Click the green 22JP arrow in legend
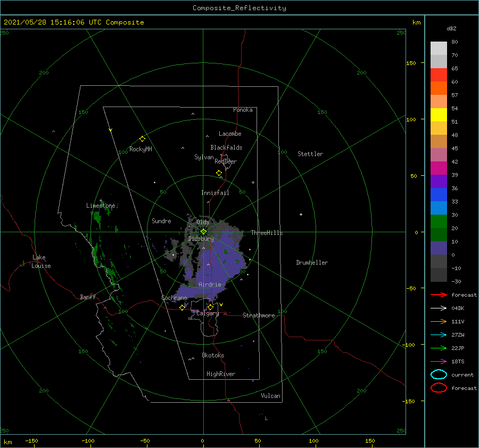 (x=439, y=348)
